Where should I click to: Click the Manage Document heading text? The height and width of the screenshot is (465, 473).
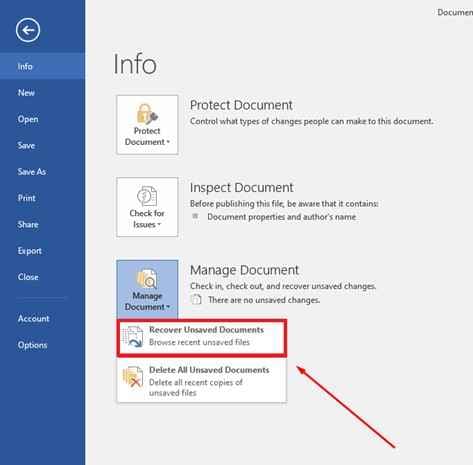pos(244,270)
